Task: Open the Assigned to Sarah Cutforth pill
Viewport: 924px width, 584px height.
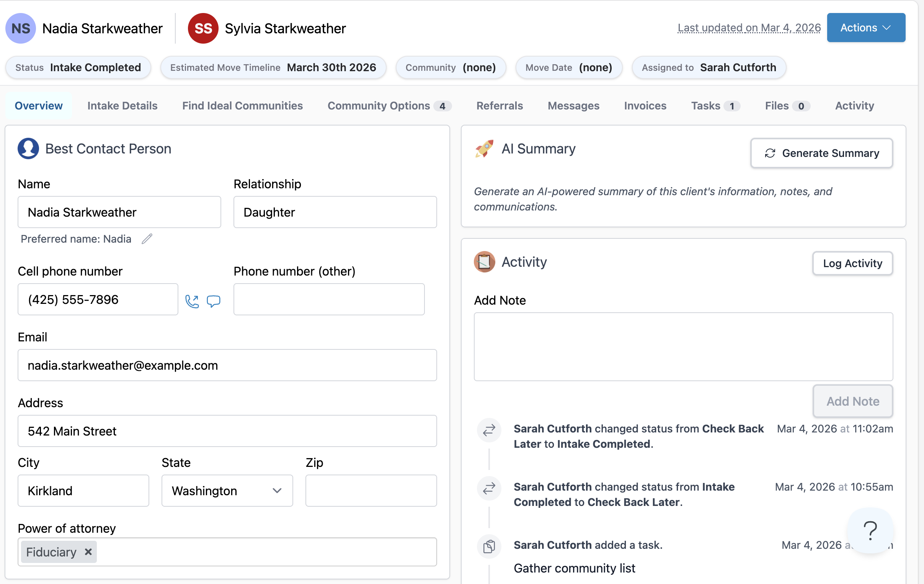Action: click(709, 67)
